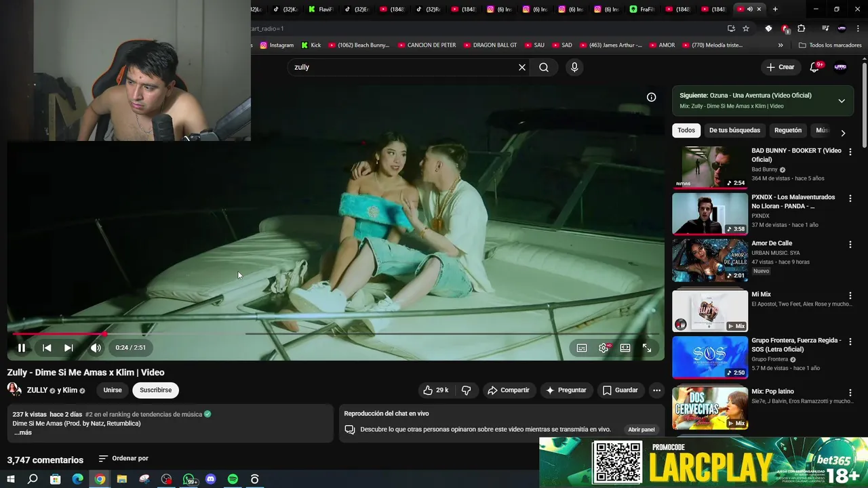Click the Unirse button

point(113,390)
